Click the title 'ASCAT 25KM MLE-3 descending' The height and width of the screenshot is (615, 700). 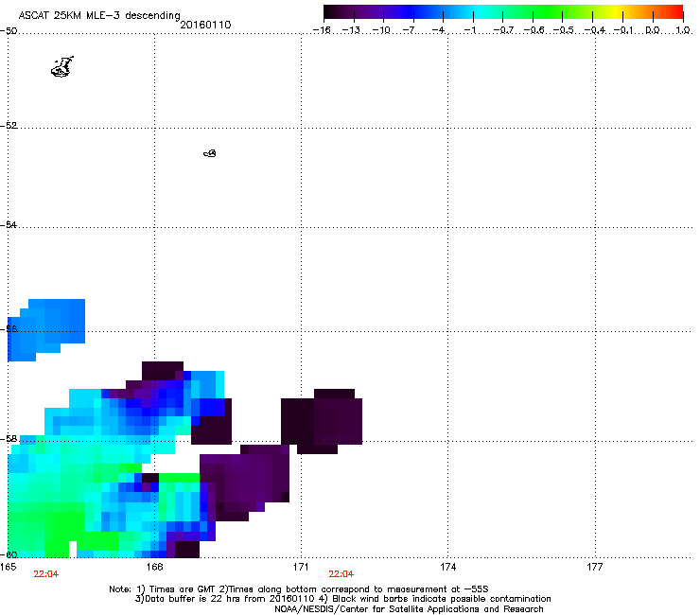click(x=99, y=15)
